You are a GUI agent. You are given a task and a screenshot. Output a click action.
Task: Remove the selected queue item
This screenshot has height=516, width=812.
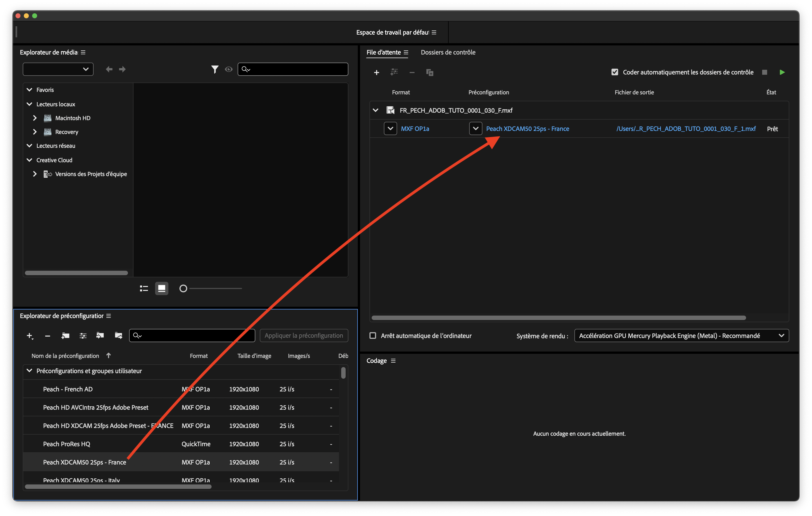point(412,72)
